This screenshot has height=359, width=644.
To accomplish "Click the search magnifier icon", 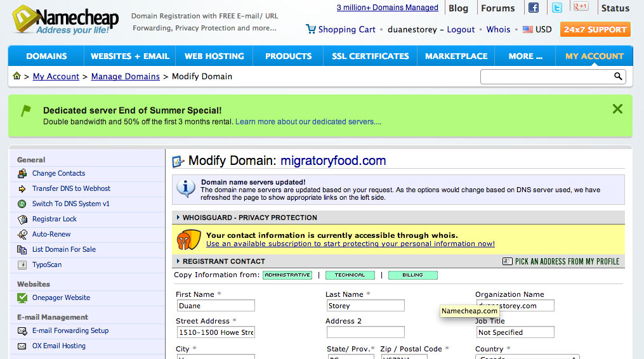I will click(618, 76).
